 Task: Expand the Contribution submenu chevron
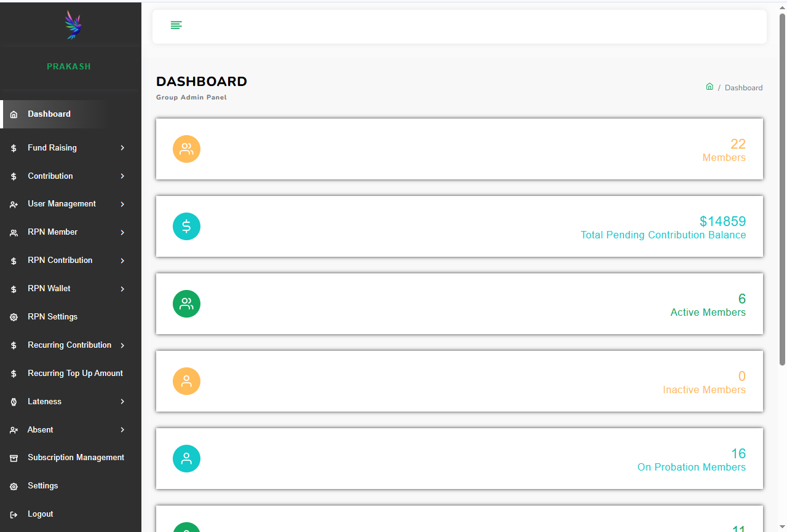coord(122,176)
